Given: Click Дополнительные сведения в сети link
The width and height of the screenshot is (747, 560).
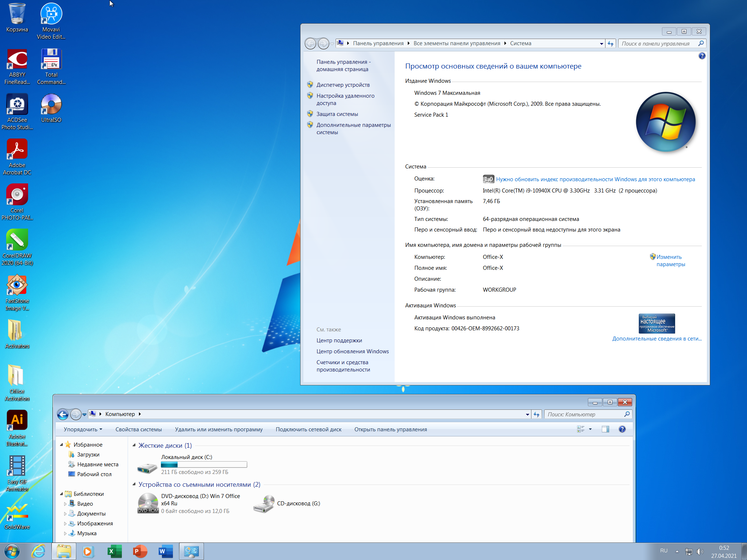Looking at the screenshot, I should (x=657, y=339).
